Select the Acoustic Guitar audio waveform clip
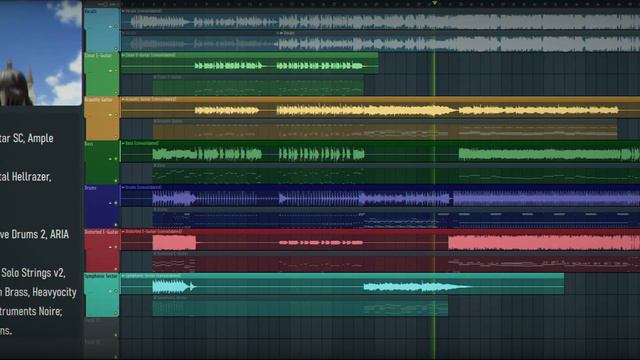640x360 pixels. (x=380, y=107)
